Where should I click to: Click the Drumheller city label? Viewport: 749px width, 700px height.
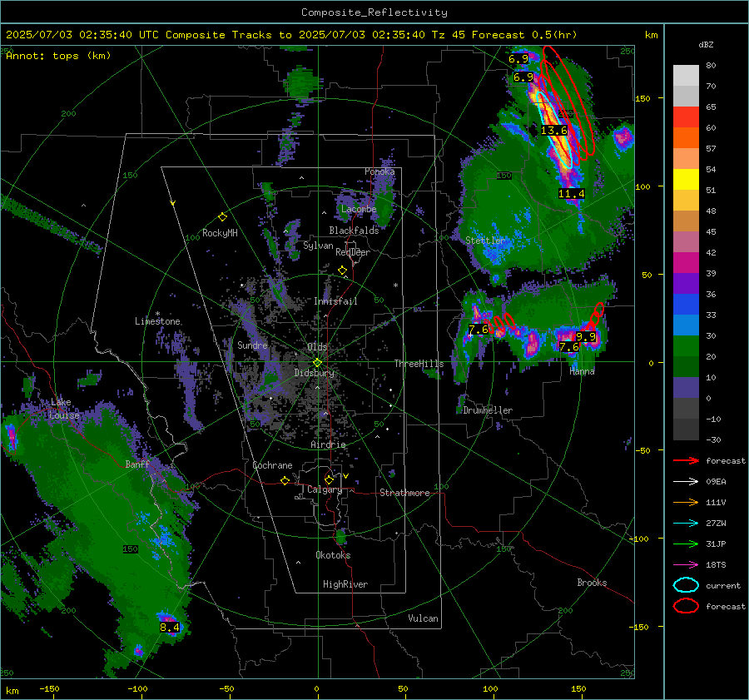coord(488,410)
